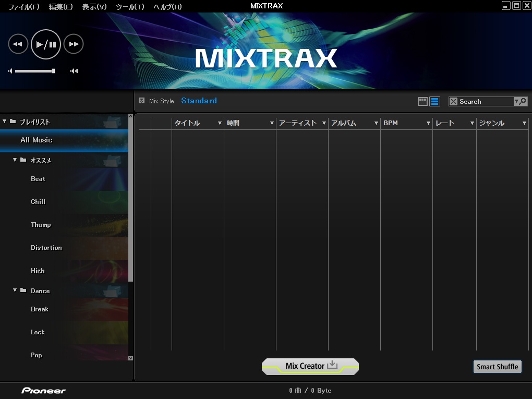Select the All Music playlist
532x399 pixels.
[64, 140]
